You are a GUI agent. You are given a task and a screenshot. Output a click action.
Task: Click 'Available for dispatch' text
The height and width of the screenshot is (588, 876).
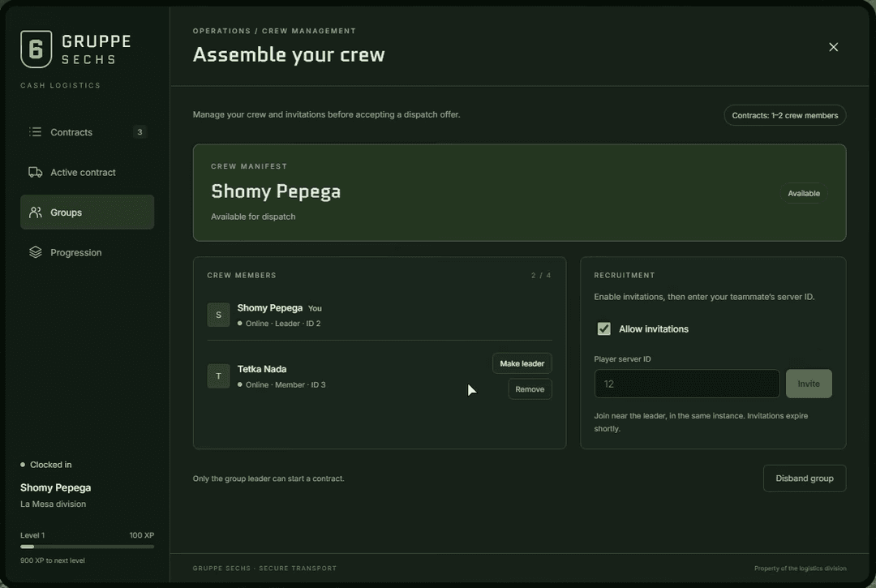(253, 217)
